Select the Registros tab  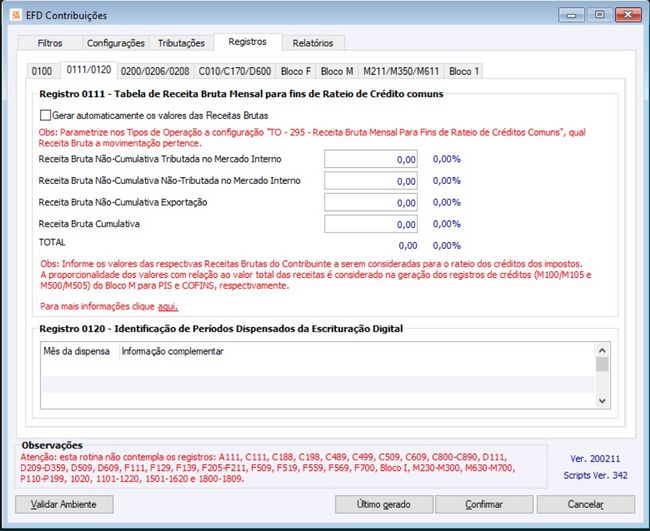point(247,42)
